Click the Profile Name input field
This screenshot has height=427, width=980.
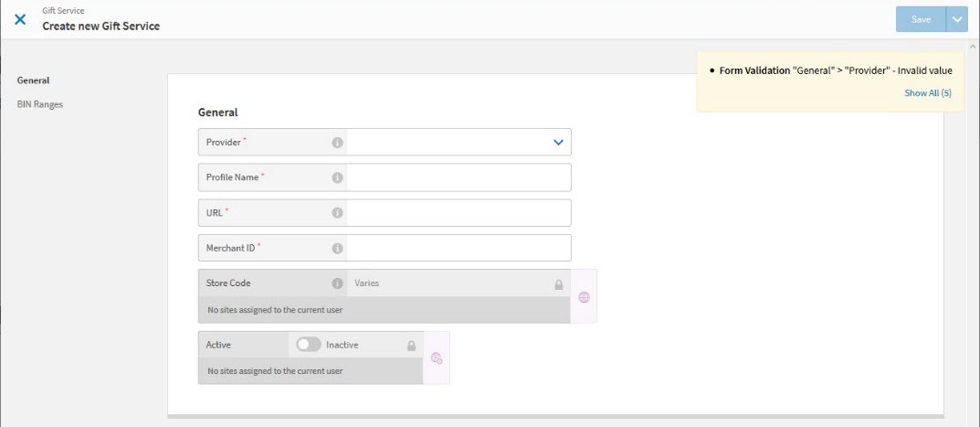458,177
